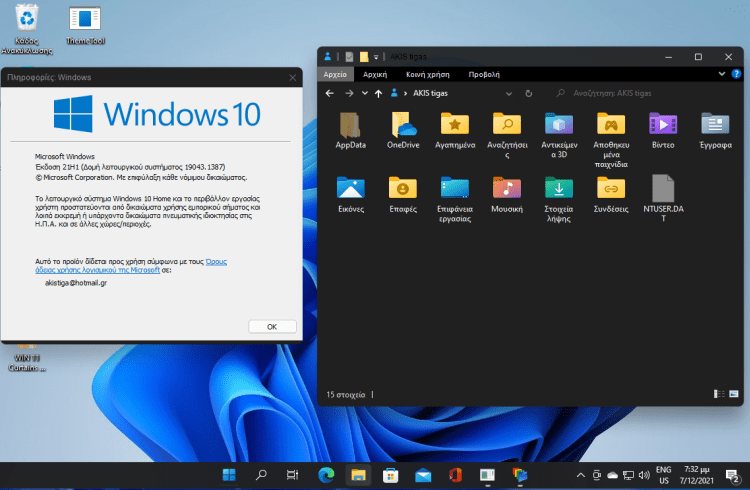750x490 pixels.
Task: Click the network tray icon
Action: [628, 475]
